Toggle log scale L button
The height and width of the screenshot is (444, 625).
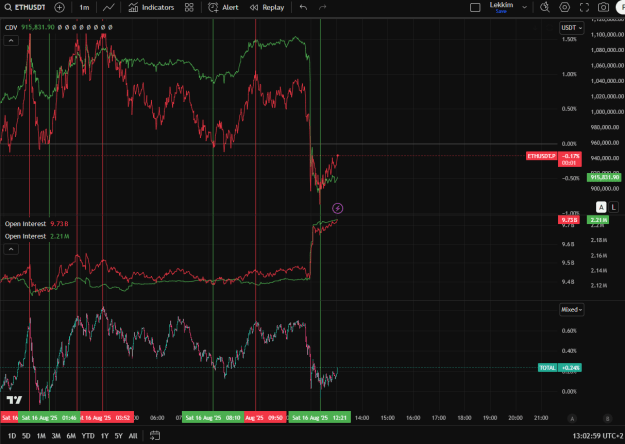[x=614, y=207]
